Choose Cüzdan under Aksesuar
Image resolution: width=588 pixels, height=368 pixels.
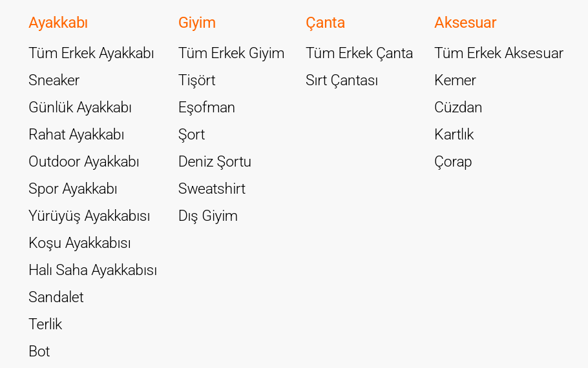458,107
